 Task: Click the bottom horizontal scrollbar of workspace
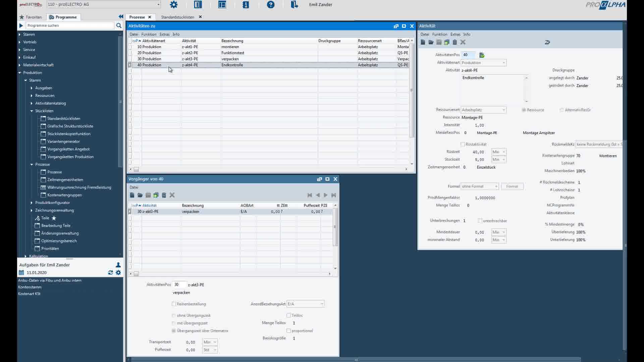tap(356, 360)
